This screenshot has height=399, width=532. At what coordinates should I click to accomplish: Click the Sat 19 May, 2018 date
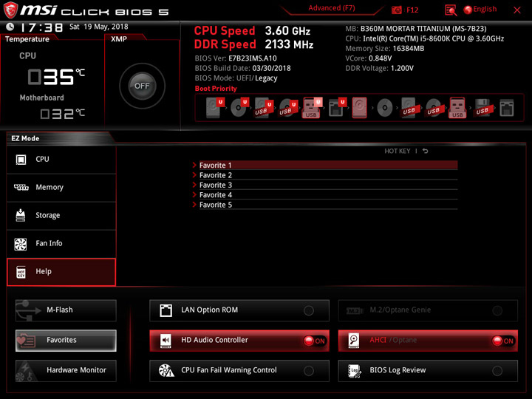99,27
